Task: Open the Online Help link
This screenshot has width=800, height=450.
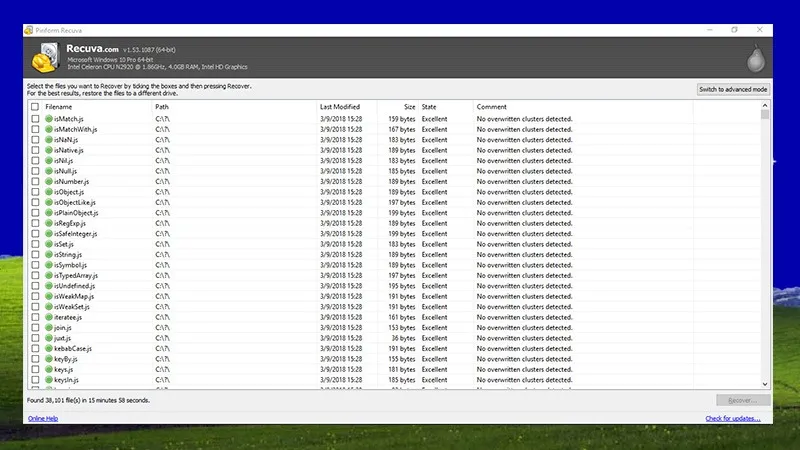Action: click(43, 418)
